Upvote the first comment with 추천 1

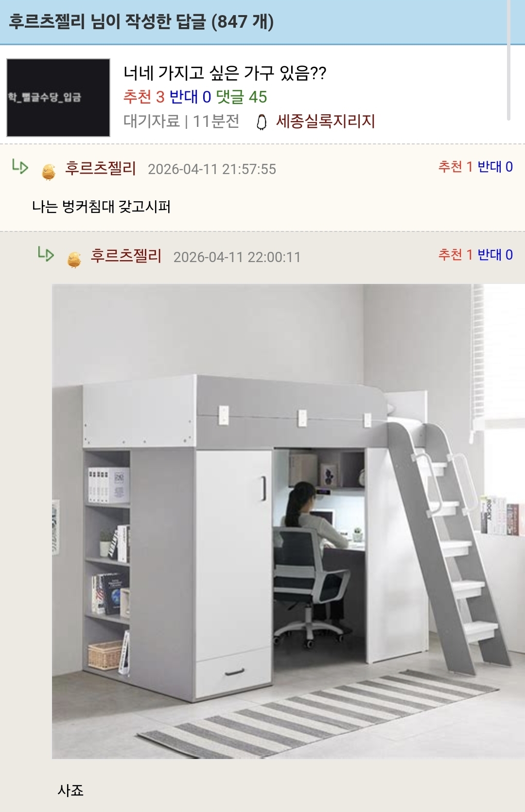pos(455,167)
